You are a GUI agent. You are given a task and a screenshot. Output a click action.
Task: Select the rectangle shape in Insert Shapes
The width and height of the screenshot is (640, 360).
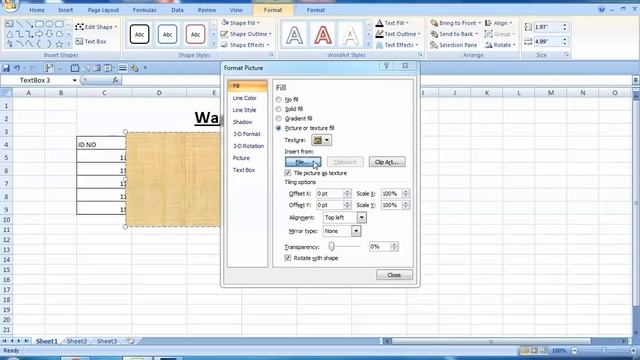pos(39,24)
